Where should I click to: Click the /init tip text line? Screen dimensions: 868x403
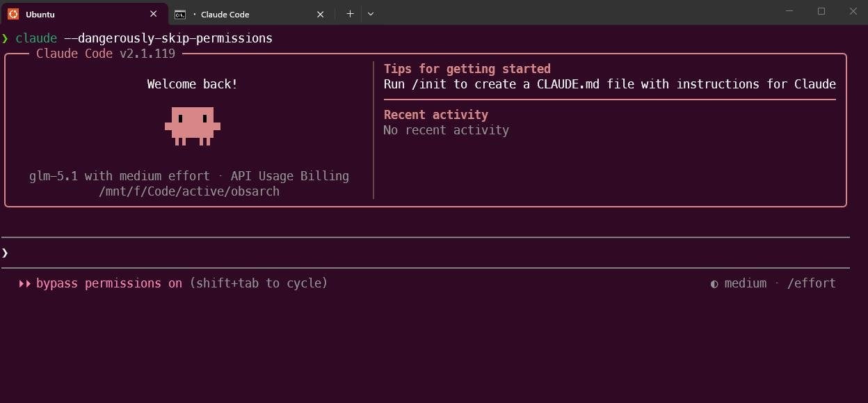[610, 84]
